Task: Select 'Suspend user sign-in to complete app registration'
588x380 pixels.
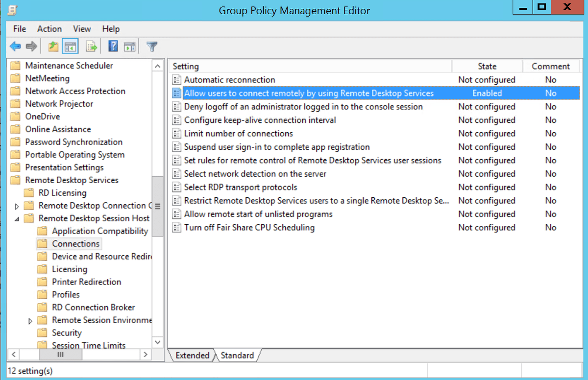Action: tap(277, 147)
